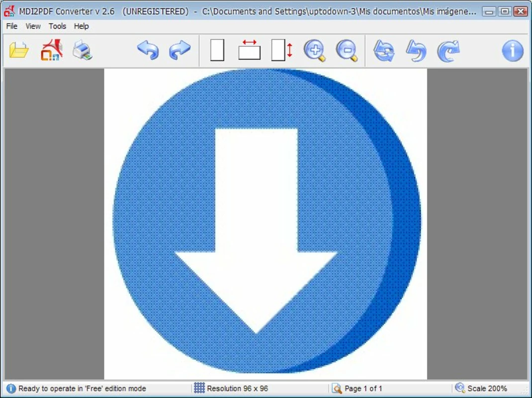Click the 'Page 1 of 1' status text
Screen dimensions: 532x398
tap(363, 389)
